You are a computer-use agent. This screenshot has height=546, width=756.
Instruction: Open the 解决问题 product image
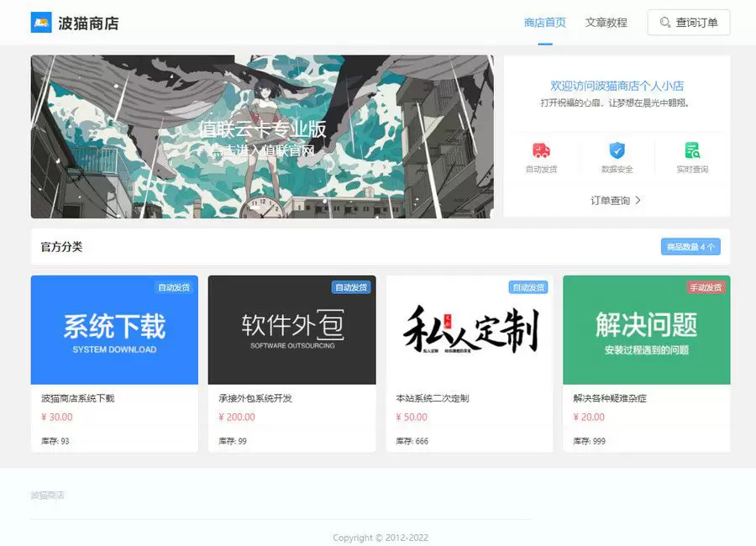[x=647, y=330]
